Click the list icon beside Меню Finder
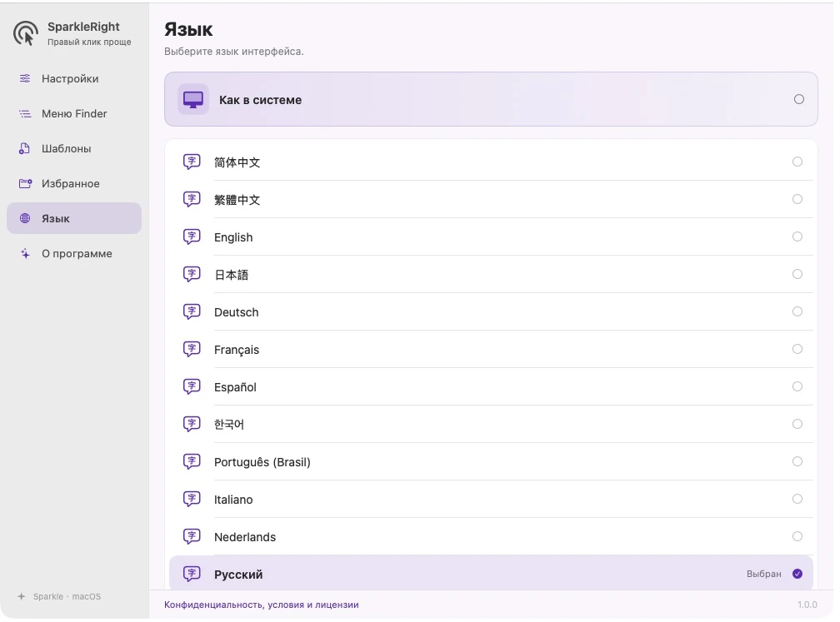The height and width of the screenshot is (622, 840). pos(25,113)
